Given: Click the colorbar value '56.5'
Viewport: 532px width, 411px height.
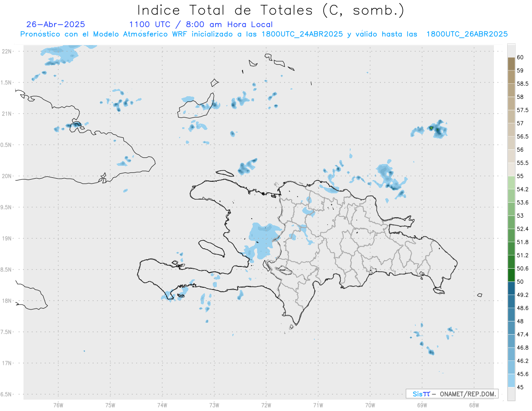Looking at the screenshot, I should [x=523, y=136].
